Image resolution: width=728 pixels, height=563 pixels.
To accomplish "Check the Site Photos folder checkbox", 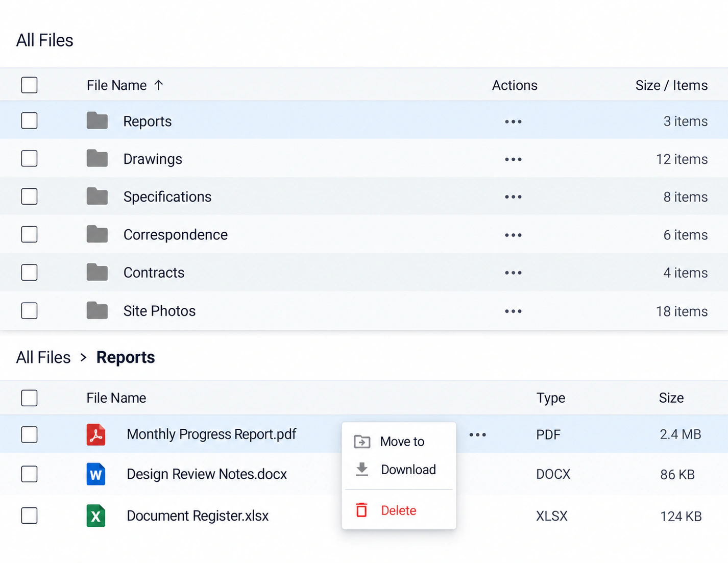I will coord(29,310).
